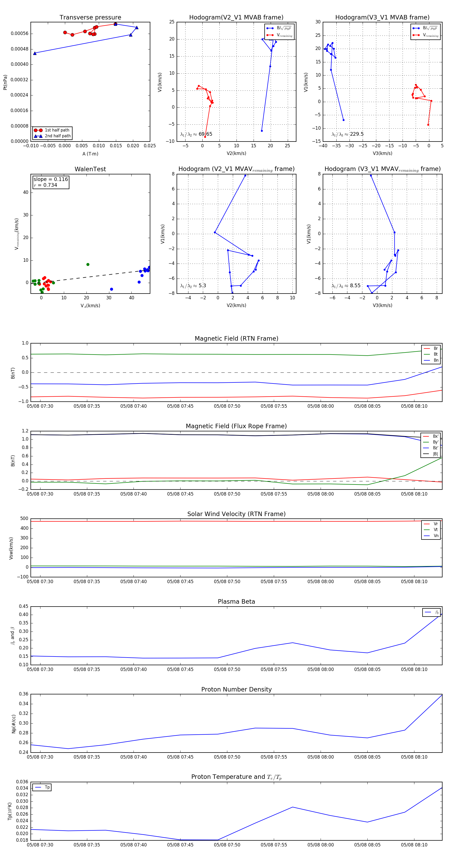Click the 'Transverse pressure' plot title
The image size is (473, 868).
point(90,18)
